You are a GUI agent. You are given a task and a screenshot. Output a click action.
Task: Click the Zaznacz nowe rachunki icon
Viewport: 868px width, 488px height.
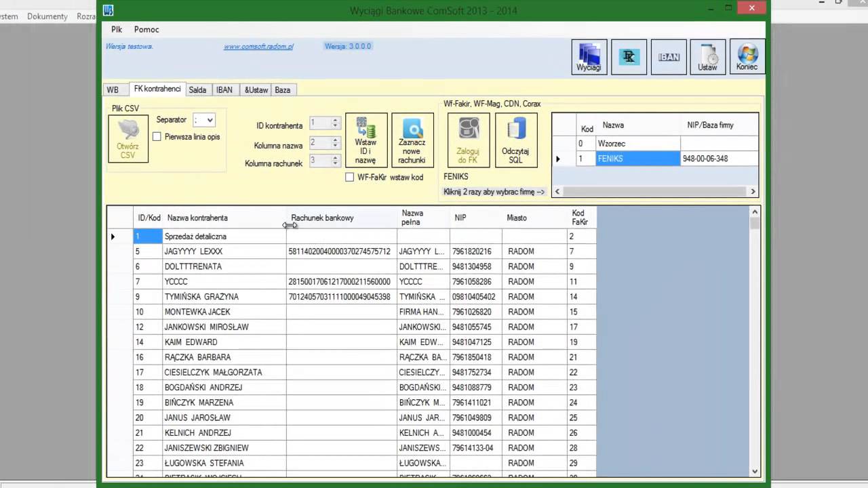[412, 140]
